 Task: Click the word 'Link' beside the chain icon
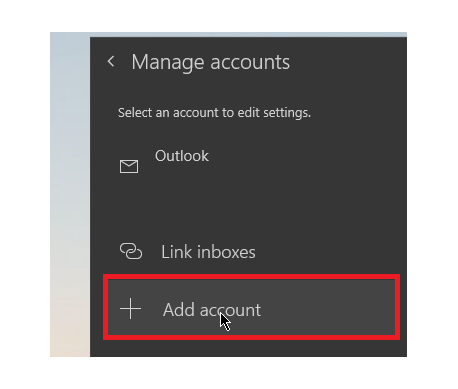177,252
